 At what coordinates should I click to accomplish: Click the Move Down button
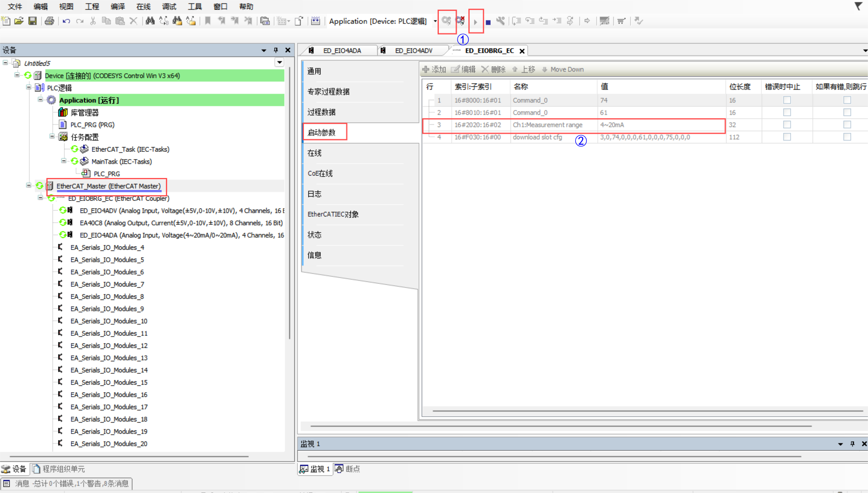pyautogui.click(x=562, y=69)
